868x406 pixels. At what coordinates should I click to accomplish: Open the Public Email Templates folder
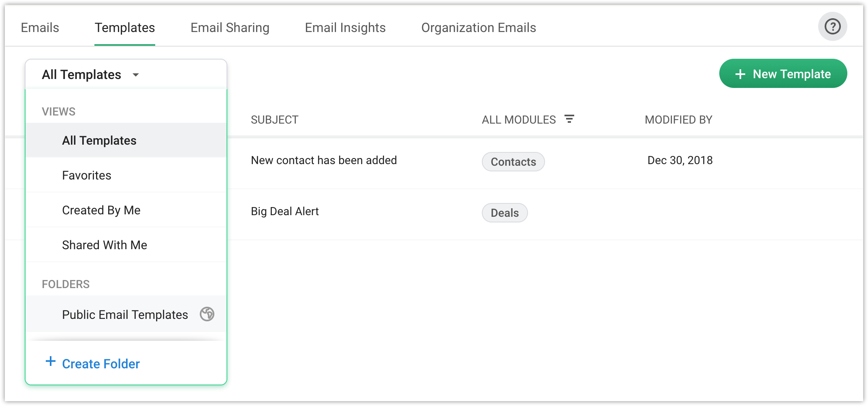tap(125, 315)
